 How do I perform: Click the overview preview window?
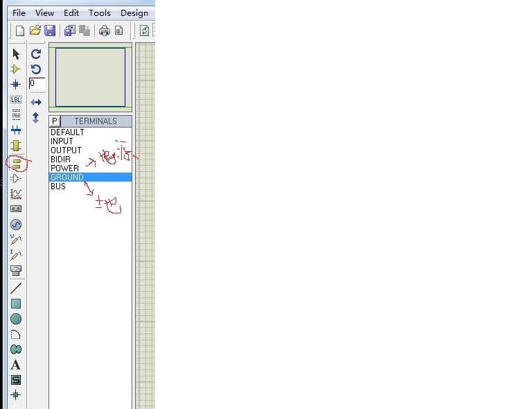pyautogui.click(x=90, y=77)
